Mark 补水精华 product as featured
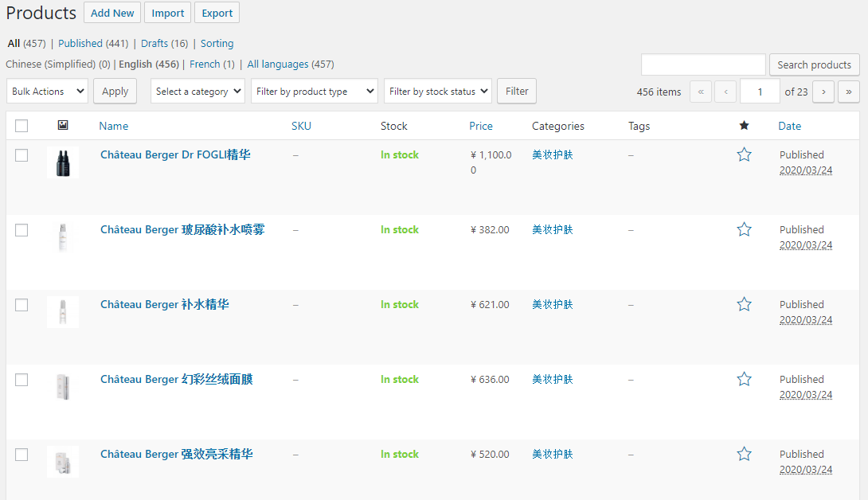The height and width of the screenshot is (500, 868). tap(744, 304)
